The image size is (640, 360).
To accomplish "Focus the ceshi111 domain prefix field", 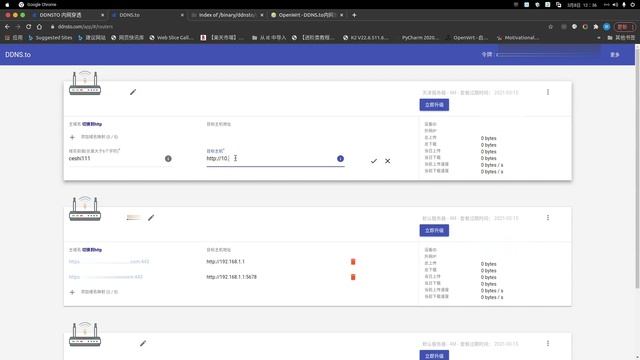I will click(115, 159).
